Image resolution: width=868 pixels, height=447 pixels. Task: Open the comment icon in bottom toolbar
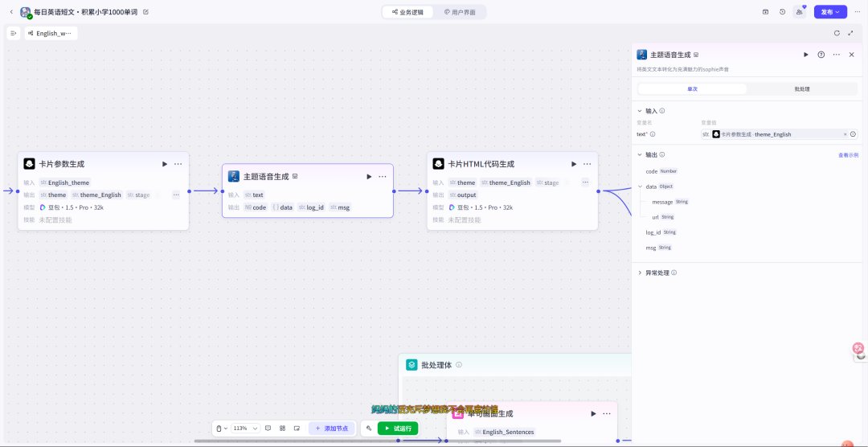tap(268, 429)
